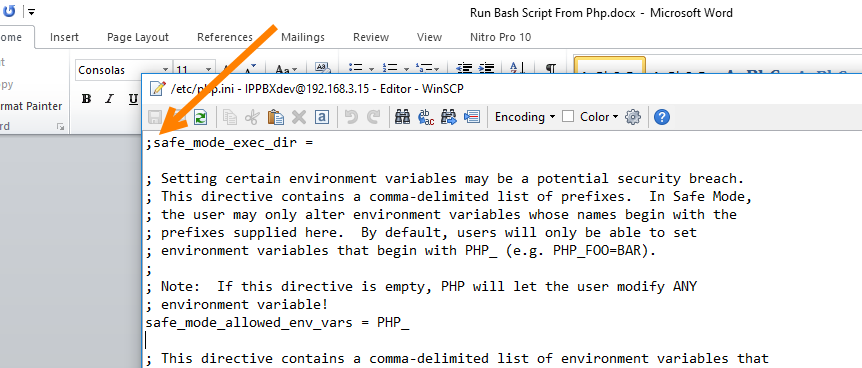Click the WinSCP editor title bar
The image size is (862, 368).
(x=501, y=88)
